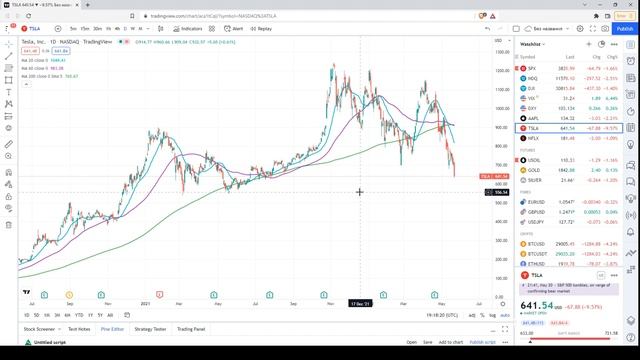Open the TSLA symbol search
This screenshot has height=360, width=640.
(x=31, y=29)
